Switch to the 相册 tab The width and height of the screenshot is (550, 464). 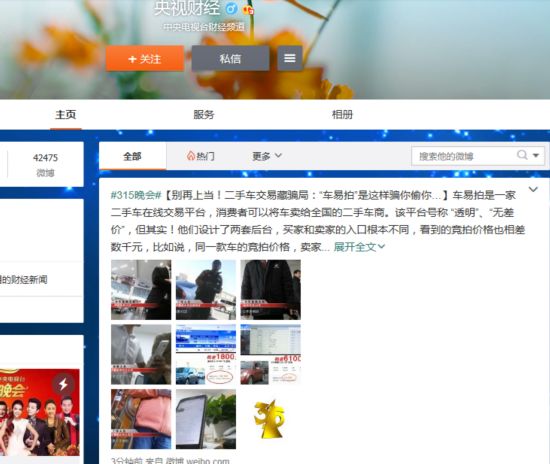pyautogui.click(x=342, y=114)
